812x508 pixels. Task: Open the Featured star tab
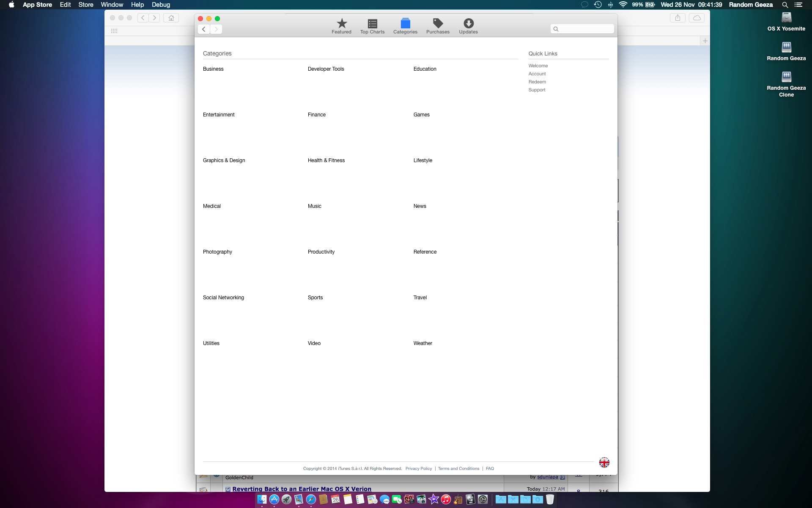pyautogui.click(x=341, y=26)
